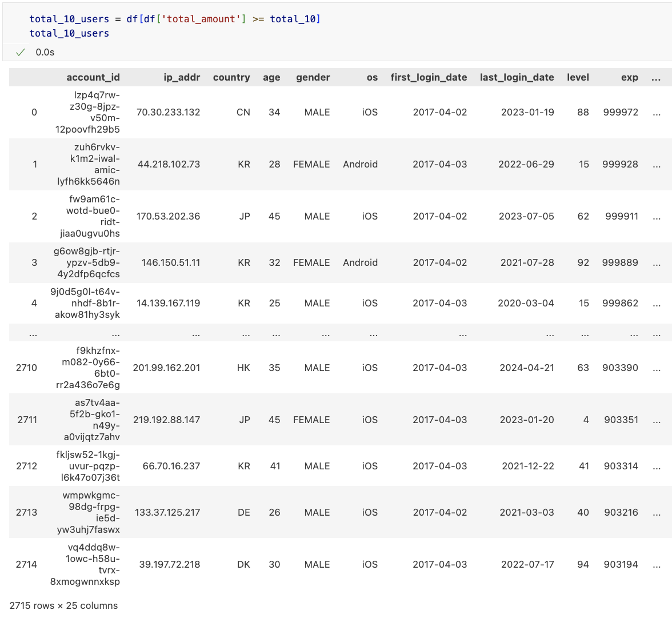The image size is (672, 622).
Task: Click account ID starting with zuh6rvkv
Action: pos(88,164)
